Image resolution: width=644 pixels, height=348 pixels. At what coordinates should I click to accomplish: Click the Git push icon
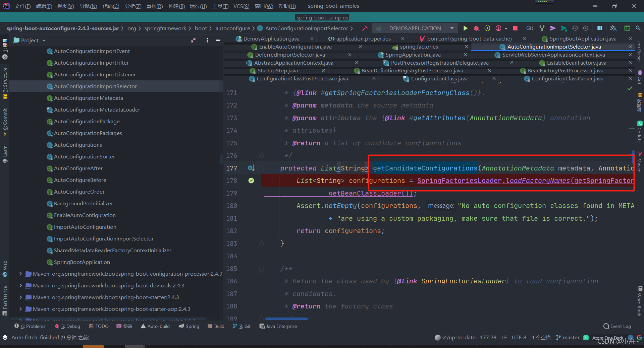point(564,28)
